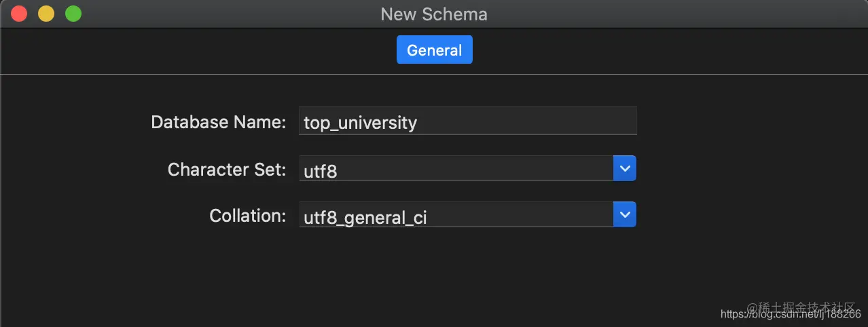868x327 pixels.
Task: Click the "Collation:" label
Action: coord(248,216)
